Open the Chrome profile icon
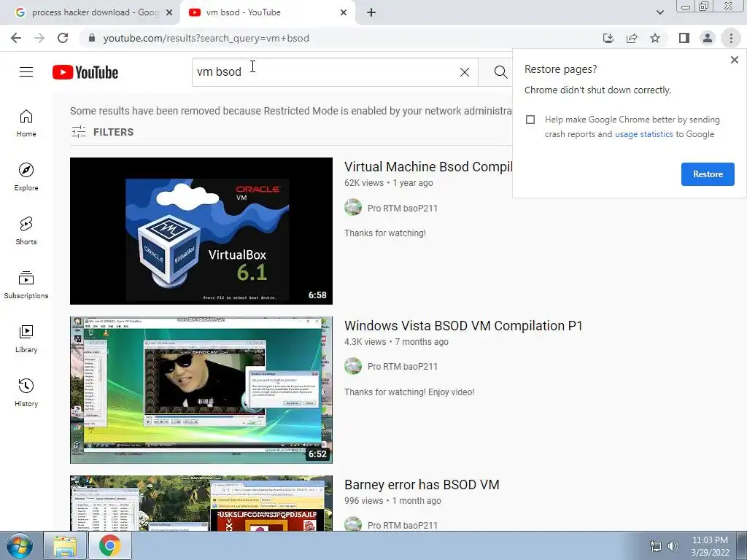 point(708,38)
